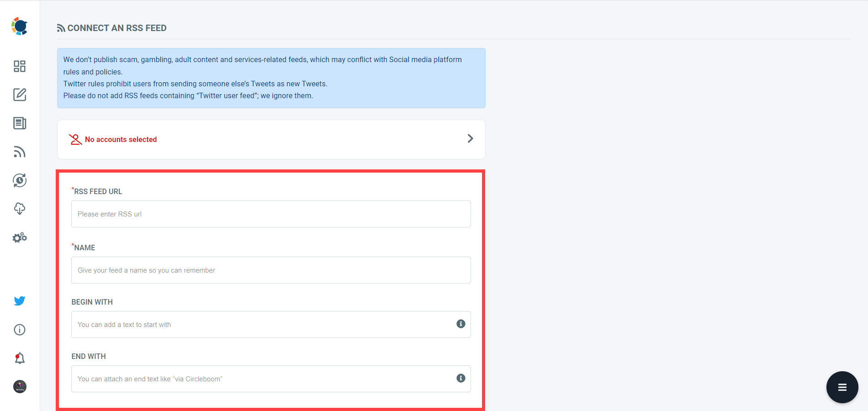
Task: Click the floating menu button at bottom right
Action: 842,387
